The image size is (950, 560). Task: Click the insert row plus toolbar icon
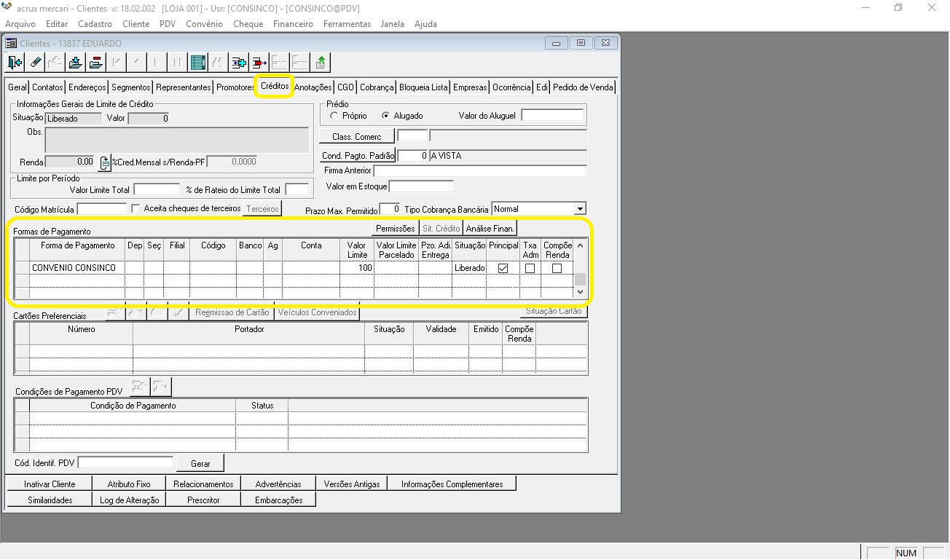pyautogui.click(x=238, y=63)
